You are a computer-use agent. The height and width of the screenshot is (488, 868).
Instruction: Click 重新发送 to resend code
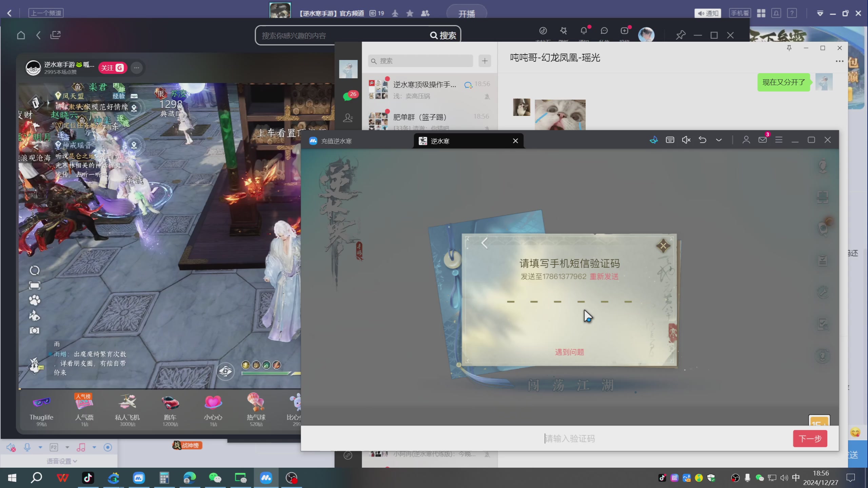pos(604,277)
